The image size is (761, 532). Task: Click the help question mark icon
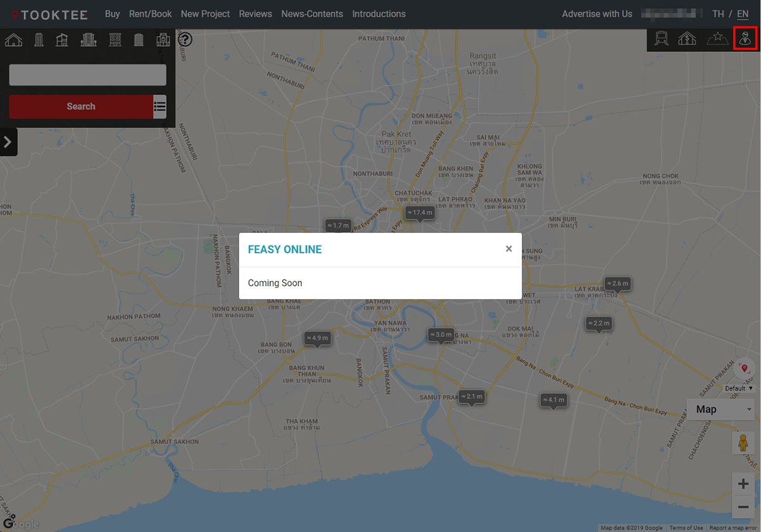tap(184, 40)
